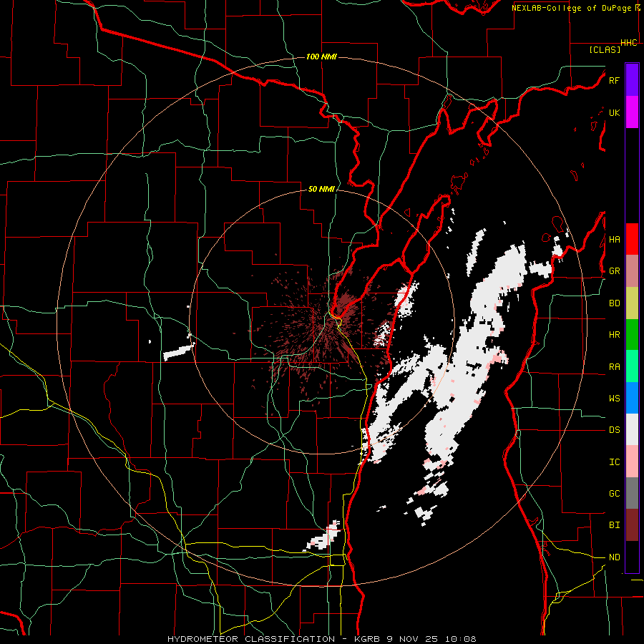Click the HYDROMETEOR CLASSIFICATION title text
This screenshot has width=644, height=644.
coord(251,639)
